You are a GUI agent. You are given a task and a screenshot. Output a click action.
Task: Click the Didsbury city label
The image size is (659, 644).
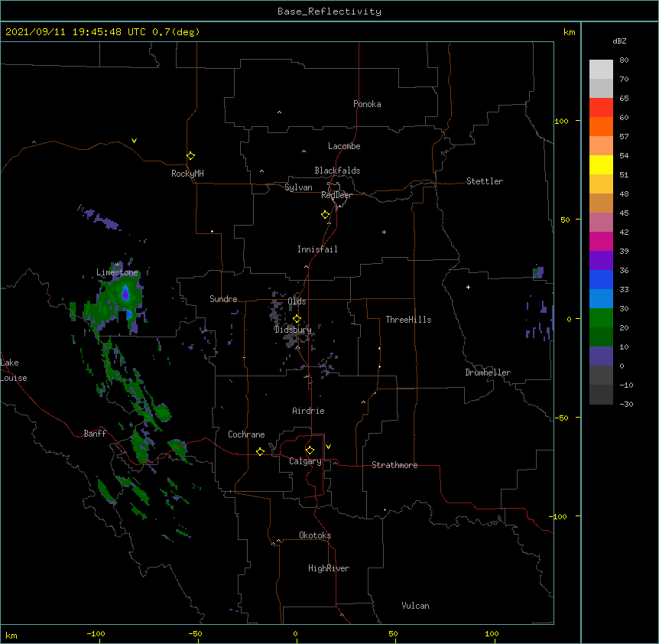(x=293, y=330)
